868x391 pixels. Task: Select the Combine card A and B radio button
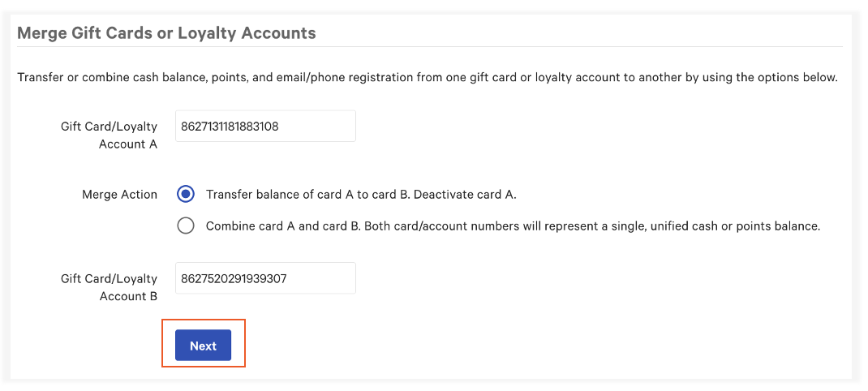point(186,226)
